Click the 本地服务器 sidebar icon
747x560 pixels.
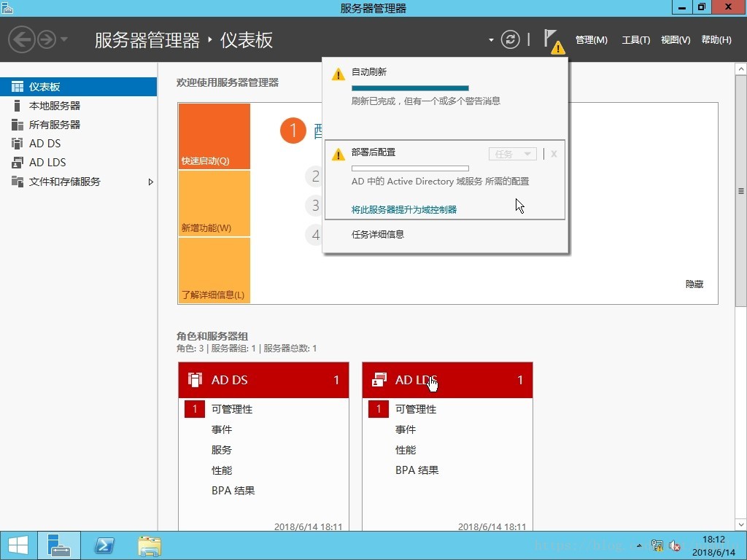click(x=18, y=106)
